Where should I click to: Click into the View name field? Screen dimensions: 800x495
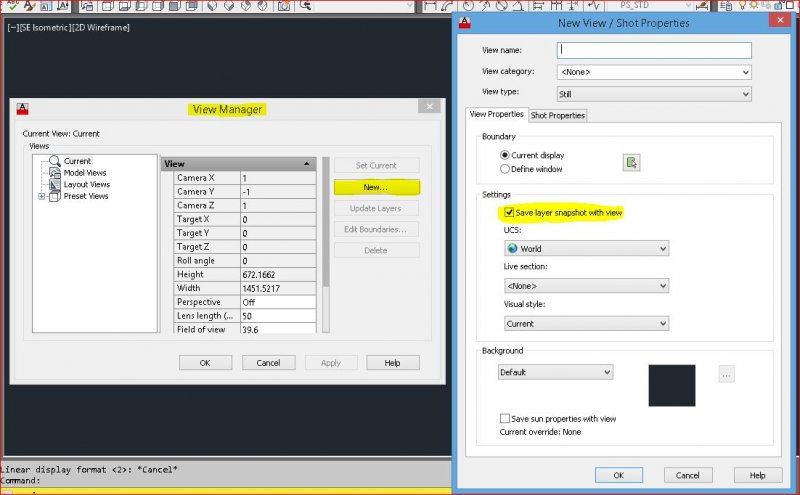tap(653, 50)
